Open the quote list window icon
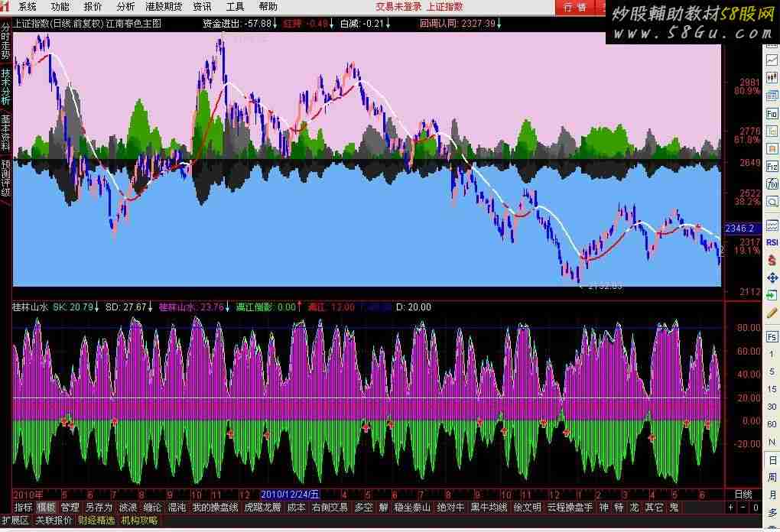Viewport: 780px width, 532px height. [x=772, y=96]
